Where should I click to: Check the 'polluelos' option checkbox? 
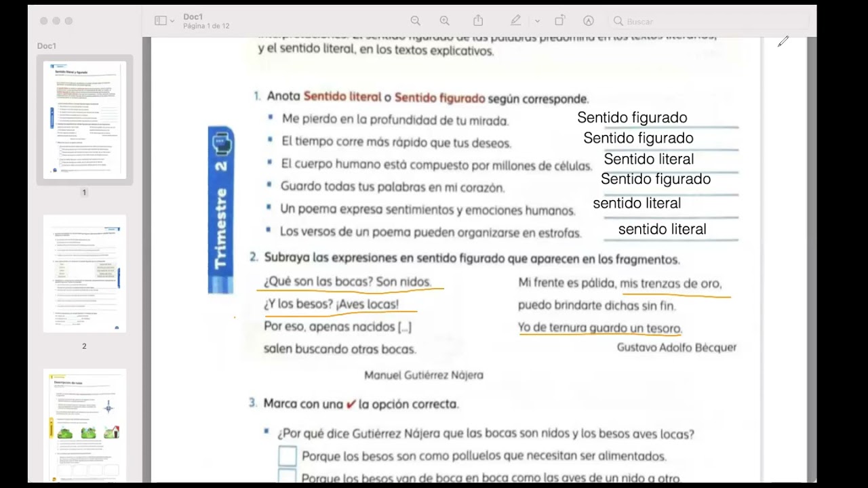coord(288,455)
